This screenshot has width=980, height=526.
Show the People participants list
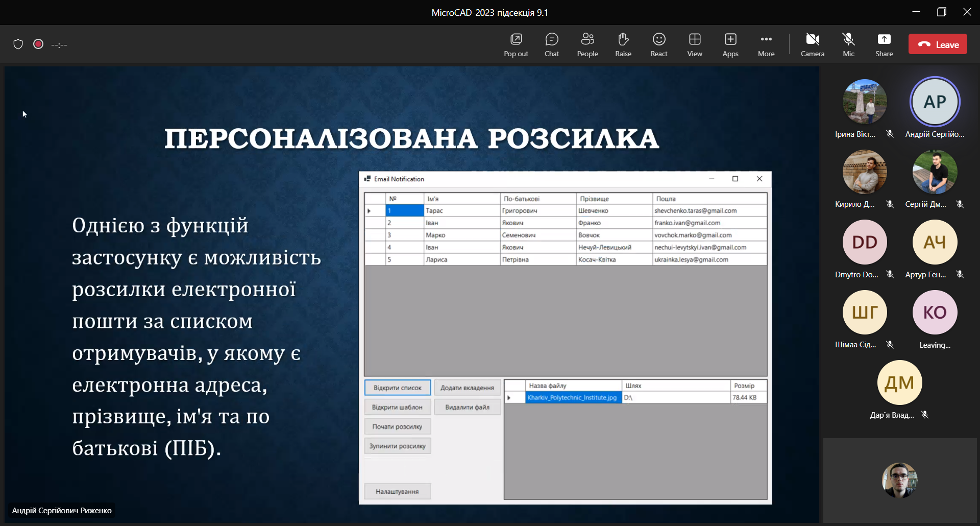click(x=587, y=44)
